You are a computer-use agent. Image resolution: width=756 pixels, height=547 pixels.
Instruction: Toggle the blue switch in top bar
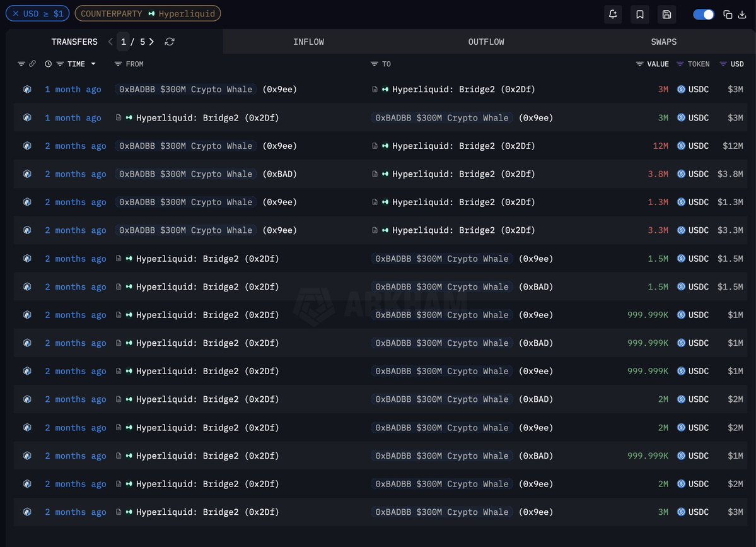[x=703, y=15]
